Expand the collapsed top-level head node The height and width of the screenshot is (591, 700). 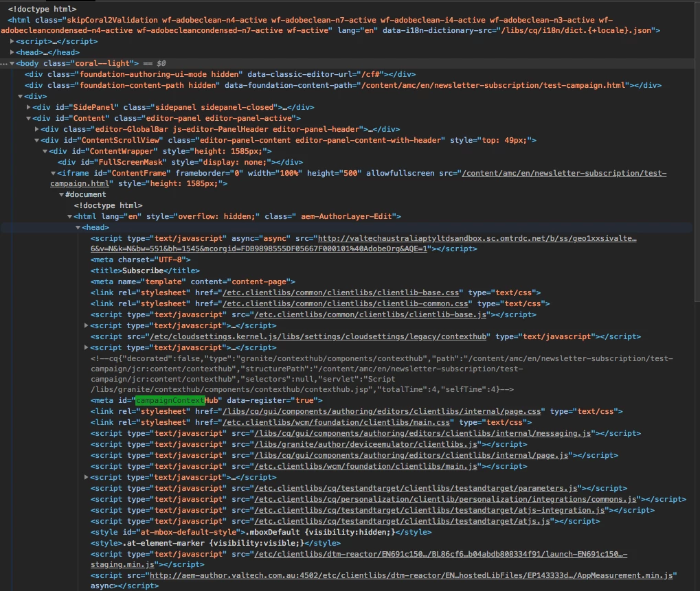[12, 52]
